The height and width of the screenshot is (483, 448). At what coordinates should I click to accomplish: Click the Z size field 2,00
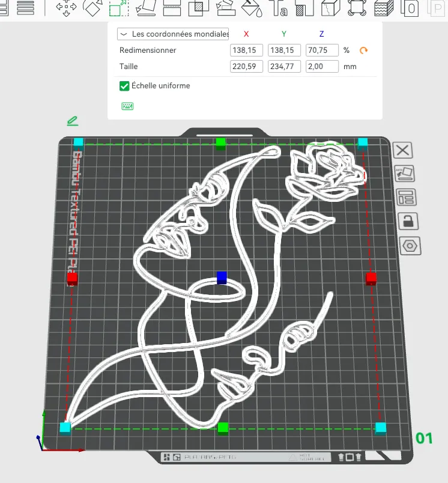pyautogui.click(x=322, y=67)
